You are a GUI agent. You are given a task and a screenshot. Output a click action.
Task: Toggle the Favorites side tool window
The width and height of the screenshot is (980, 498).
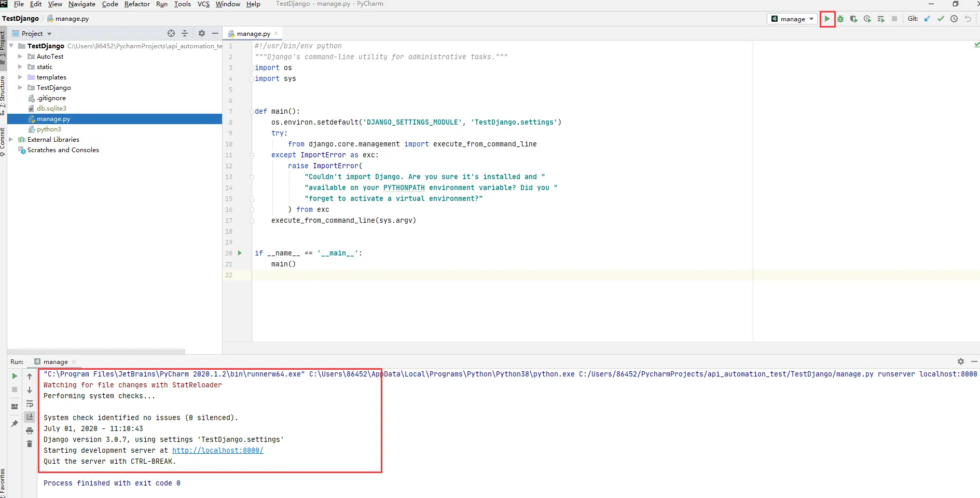coord(3,484)
